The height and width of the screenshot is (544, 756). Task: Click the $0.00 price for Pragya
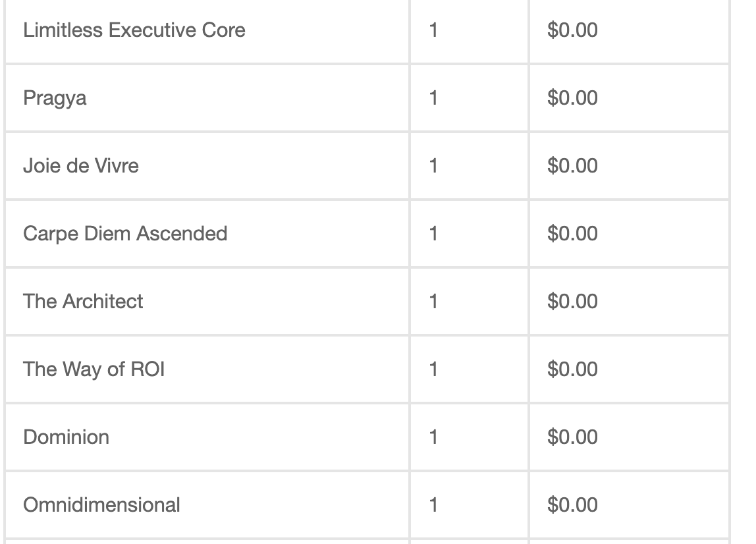(572, 98)
